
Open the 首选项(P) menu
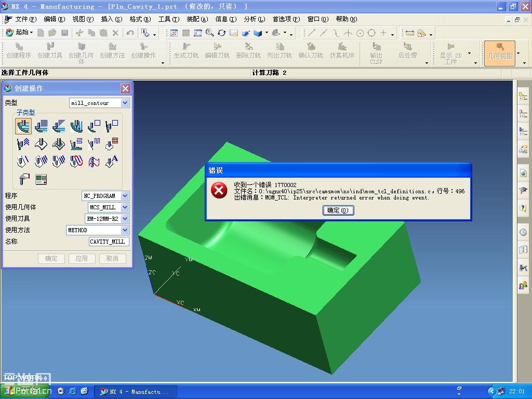(286, 19)
